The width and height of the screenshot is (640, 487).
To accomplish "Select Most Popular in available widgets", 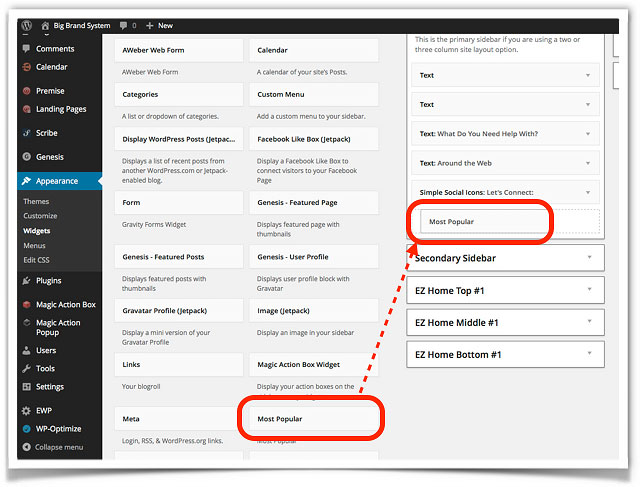I will (313, 419).
